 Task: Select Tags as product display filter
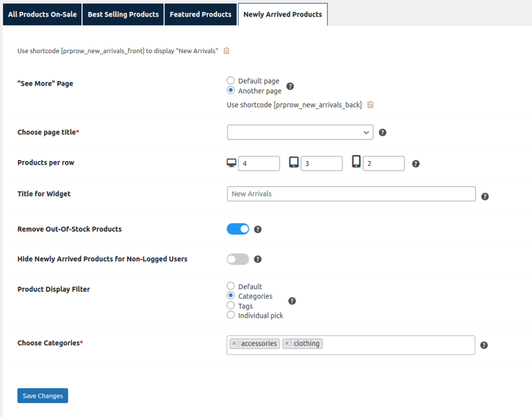click(231, 306)
